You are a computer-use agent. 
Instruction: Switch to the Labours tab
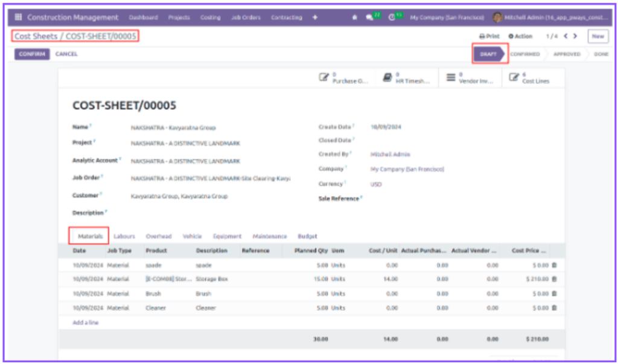click(124, 236)
